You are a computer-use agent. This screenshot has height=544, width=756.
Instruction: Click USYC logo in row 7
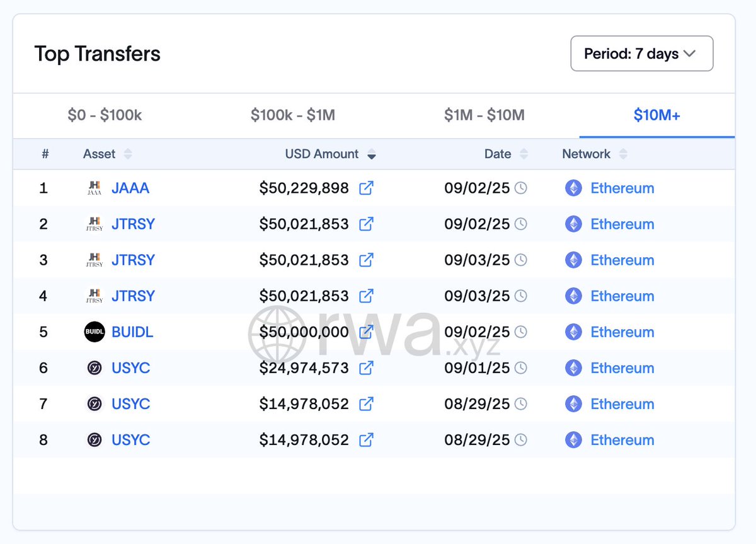(94, 404)
